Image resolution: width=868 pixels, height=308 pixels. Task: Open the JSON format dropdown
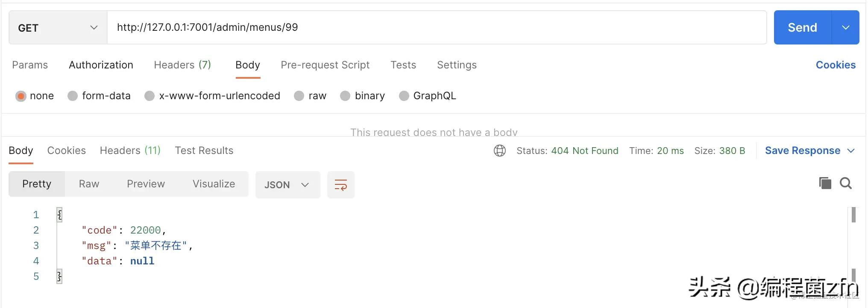coord(288,185)
